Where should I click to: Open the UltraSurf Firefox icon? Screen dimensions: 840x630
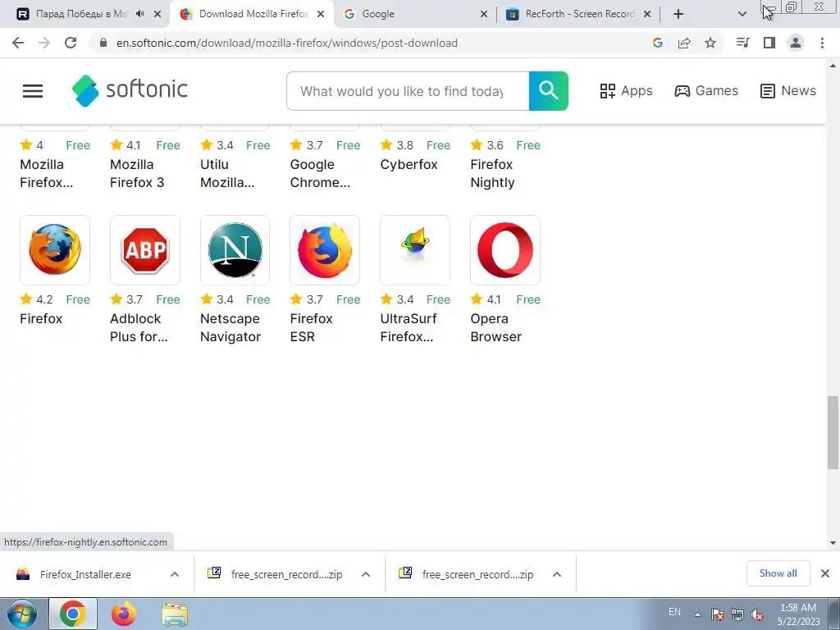pyautogui.click(x=414, y=249)
